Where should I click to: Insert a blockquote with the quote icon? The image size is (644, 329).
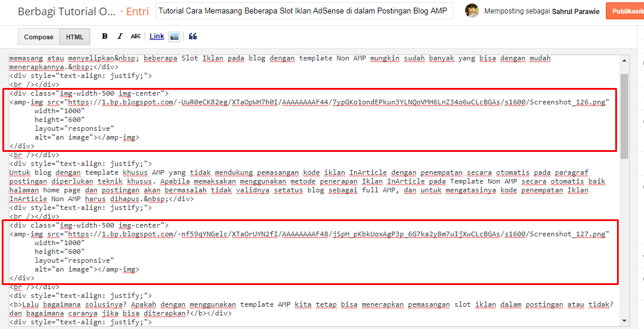click(x=193, y=36)
